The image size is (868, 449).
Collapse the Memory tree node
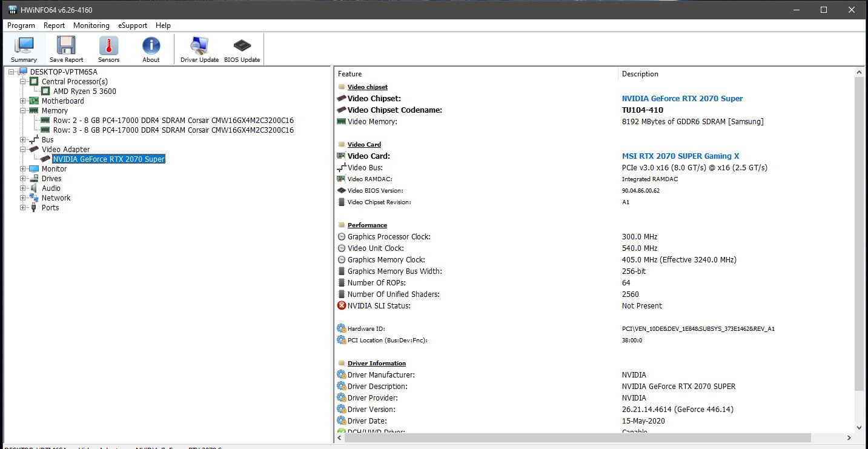tap(23, 111)
